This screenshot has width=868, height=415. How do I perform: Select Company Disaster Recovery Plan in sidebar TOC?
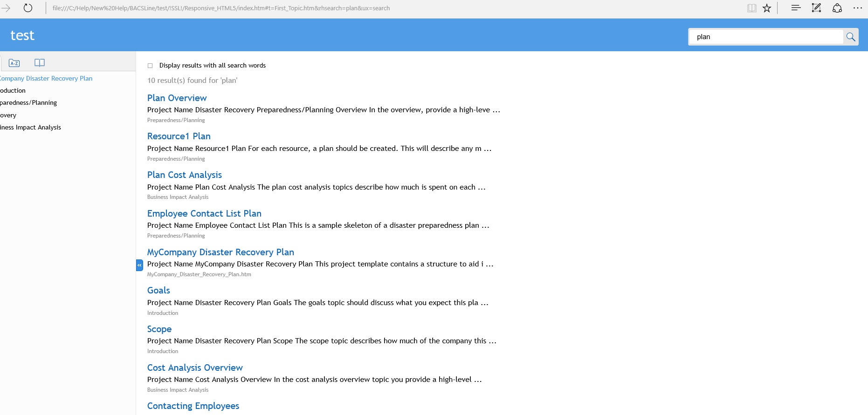(x=46, y=78)
